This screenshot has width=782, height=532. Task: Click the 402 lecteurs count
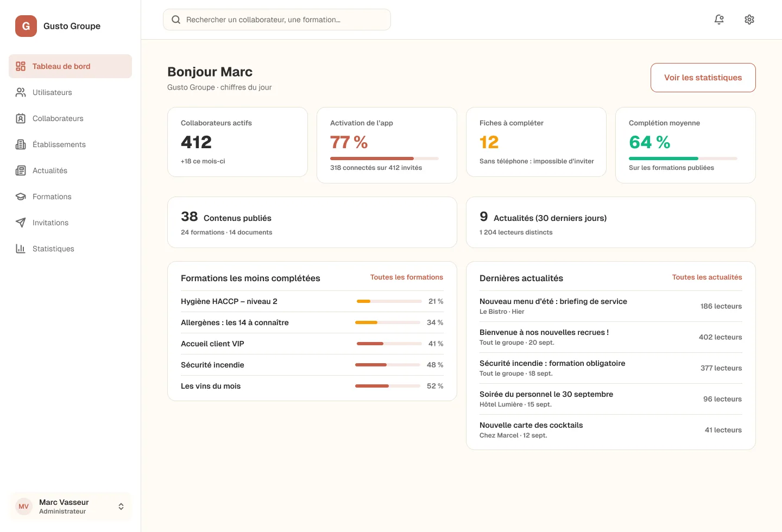point(720,337)
